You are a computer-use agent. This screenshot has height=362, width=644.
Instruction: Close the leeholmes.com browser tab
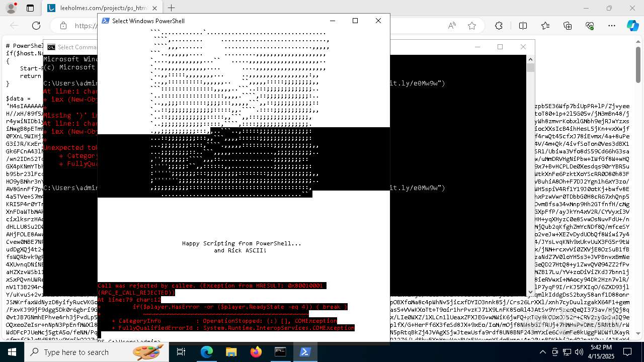click(156, 8)
